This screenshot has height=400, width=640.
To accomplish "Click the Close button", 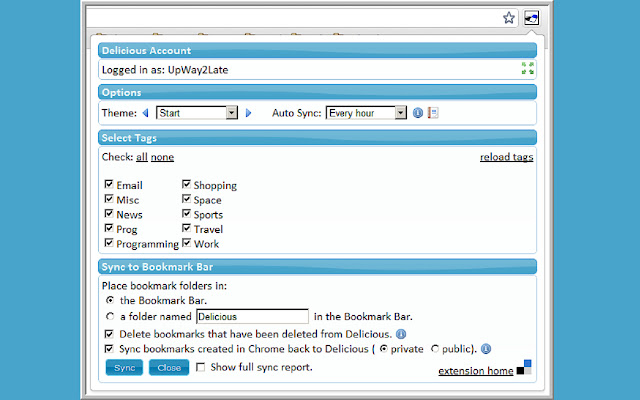I will coord(169,367).
